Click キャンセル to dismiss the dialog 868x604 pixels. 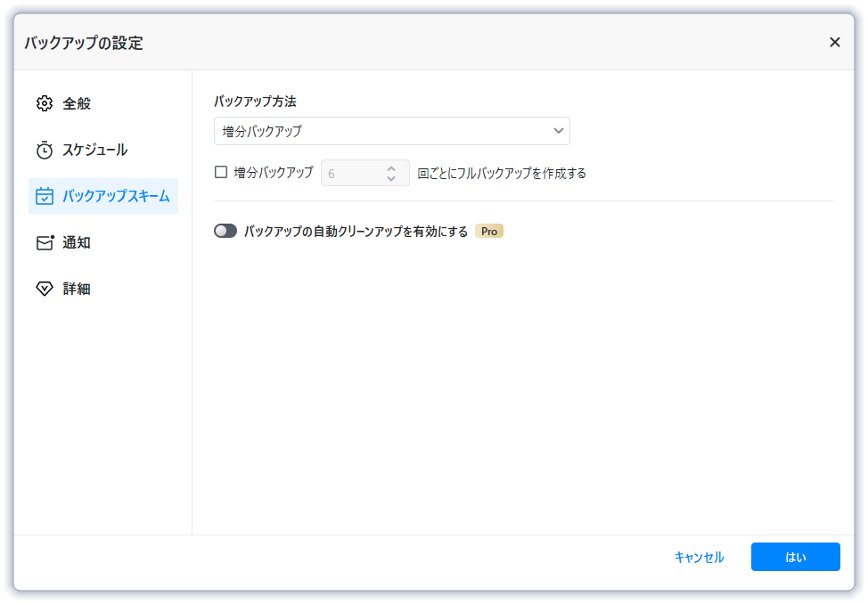[698, 557]
